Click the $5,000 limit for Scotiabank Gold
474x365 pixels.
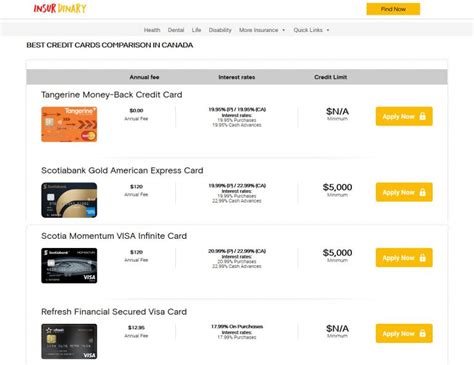337,187
